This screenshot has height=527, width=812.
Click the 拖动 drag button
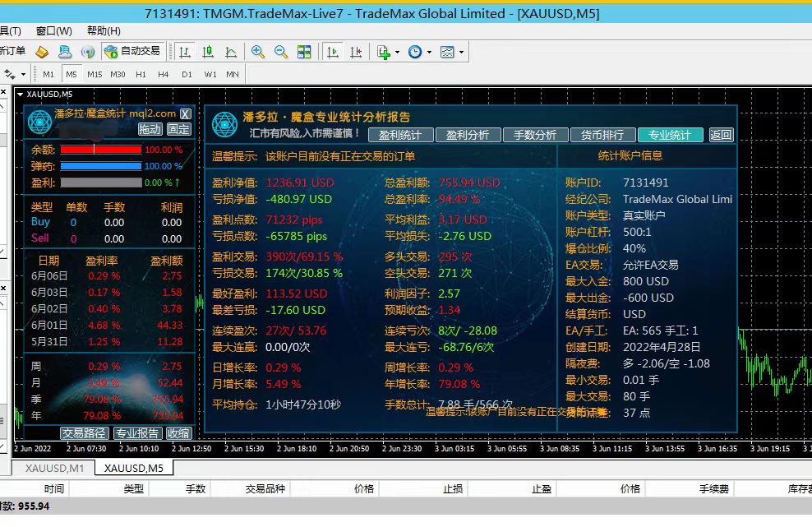pyautogui.click(x=150, y=129)
